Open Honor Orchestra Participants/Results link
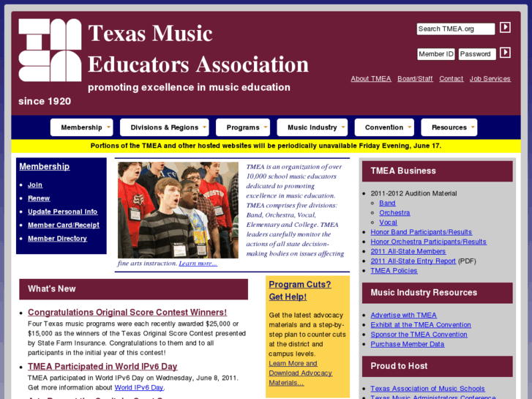 (x=428, y=242)
